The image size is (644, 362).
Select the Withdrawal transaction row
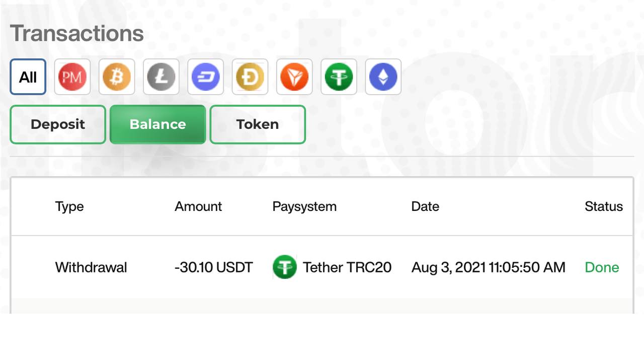click(x=322, y=267)
